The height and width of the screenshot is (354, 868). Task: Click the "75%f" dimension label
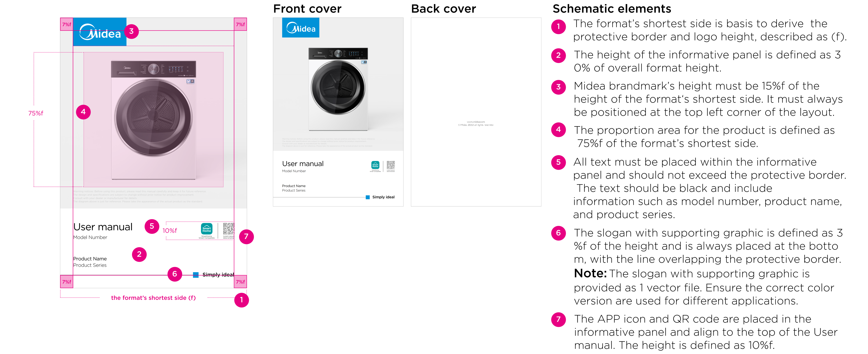pyautogui.click(x=36, y=113)
